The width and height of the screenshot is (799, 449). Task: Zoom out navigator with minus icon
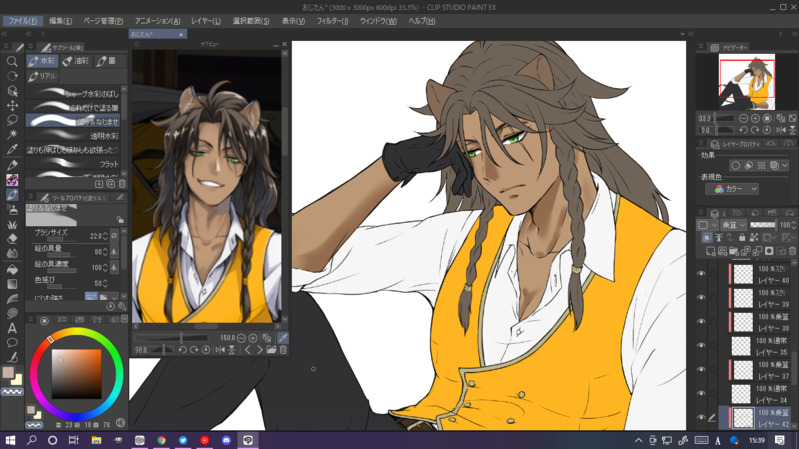[743, 118]
